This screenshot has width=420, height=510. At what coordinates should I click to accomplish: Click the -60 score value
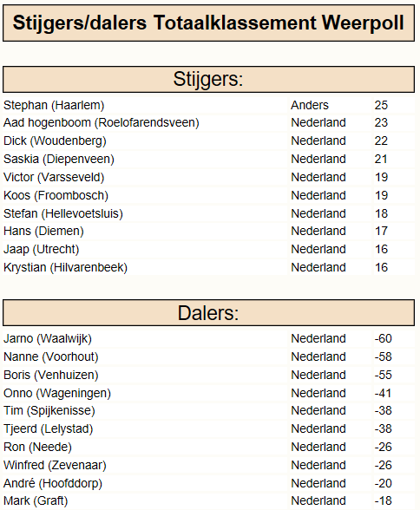pos(384,339)
